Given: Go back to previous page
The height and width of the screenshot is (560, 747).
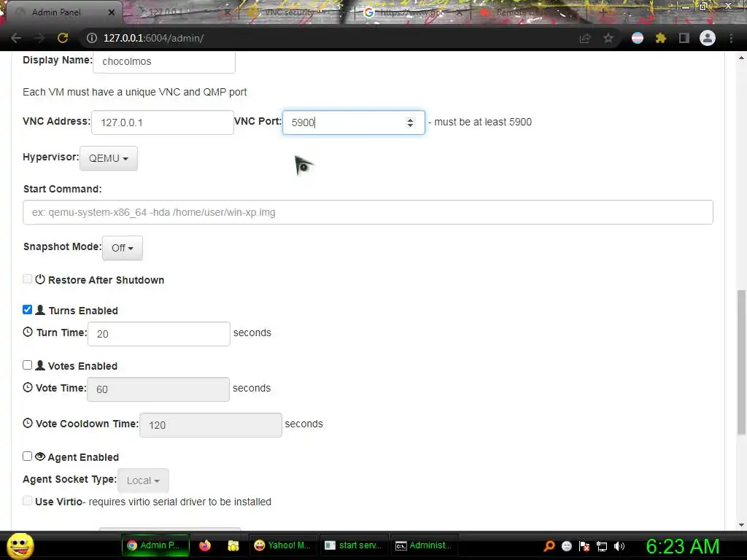Looking at the screenshot, I should (16, 38).
